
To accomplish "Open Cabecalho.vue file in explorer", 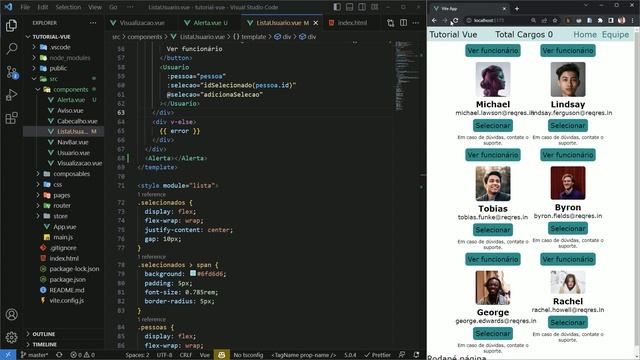I will click(77, 121).
